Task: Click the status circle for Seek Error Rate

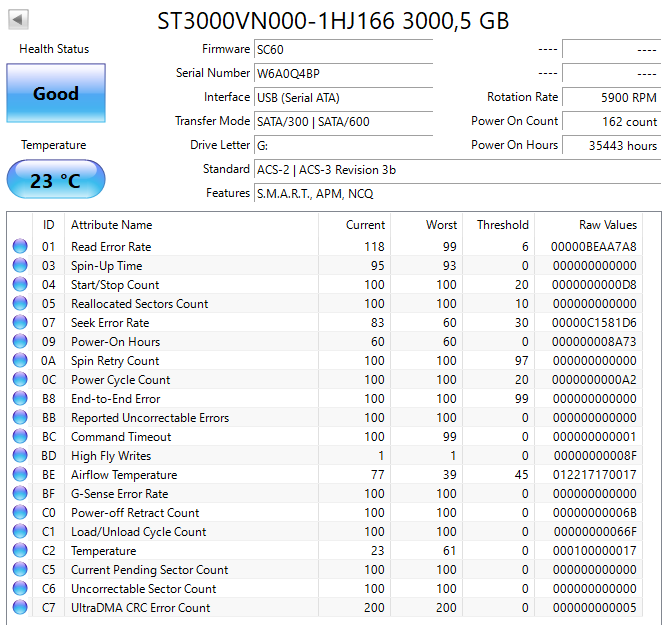Action: click(20, 323)
